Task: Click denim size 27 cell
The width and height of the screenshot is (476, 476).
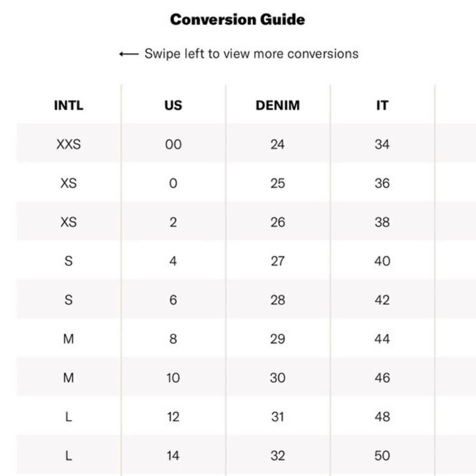Action: click(278, 261)
